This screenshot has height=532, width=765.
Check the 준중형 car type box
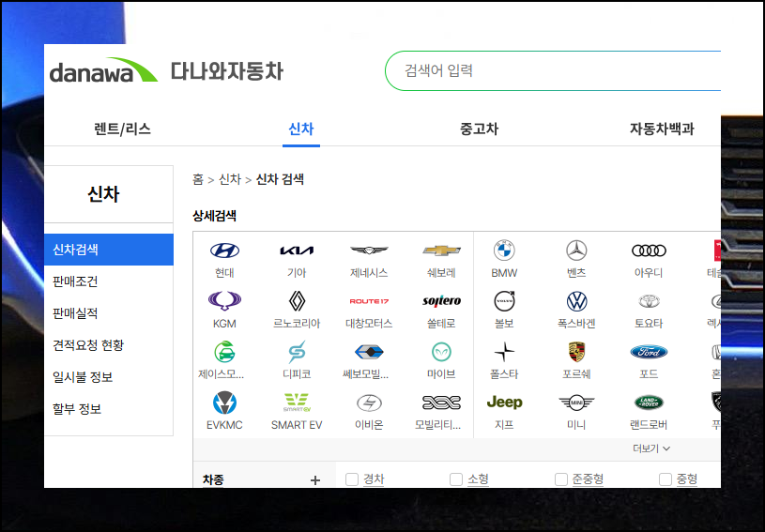tap(561, 479)
